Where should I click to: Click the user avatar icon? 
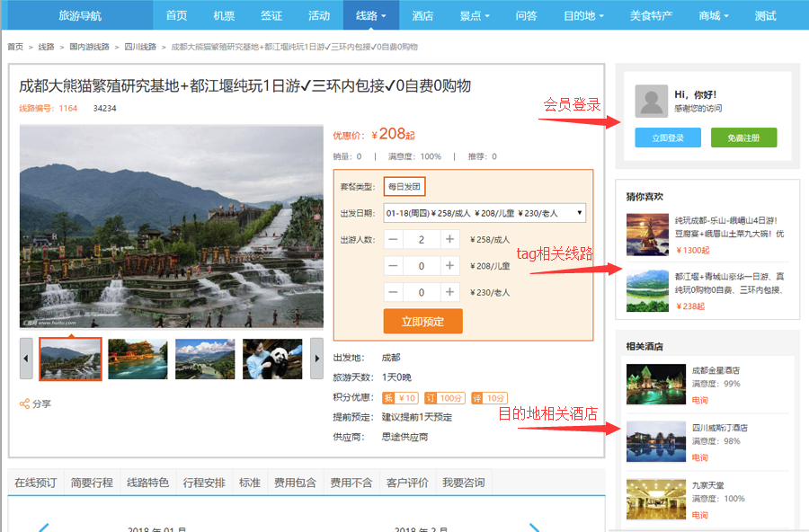[652, 102]
